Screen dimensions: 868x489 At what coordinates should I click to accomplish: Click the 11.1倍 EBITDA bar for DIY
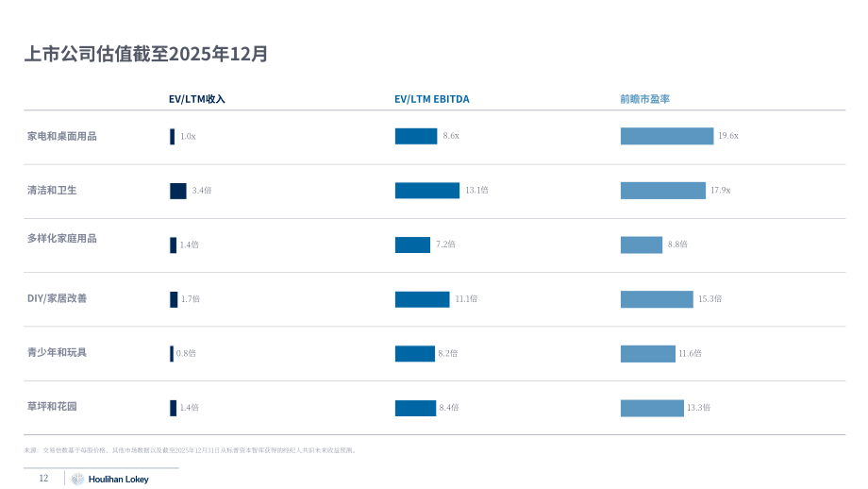423,299
